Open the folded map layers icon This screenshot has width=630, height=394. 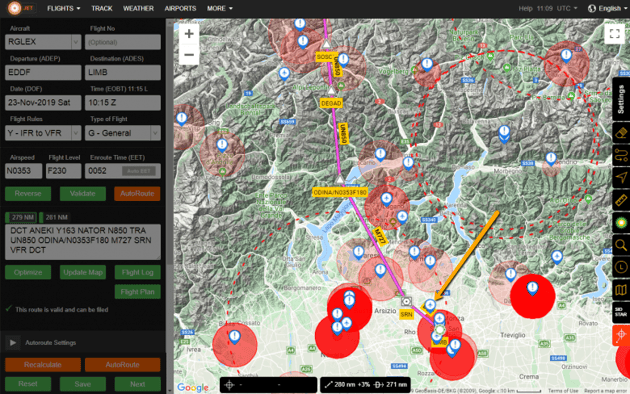point(621,289)
